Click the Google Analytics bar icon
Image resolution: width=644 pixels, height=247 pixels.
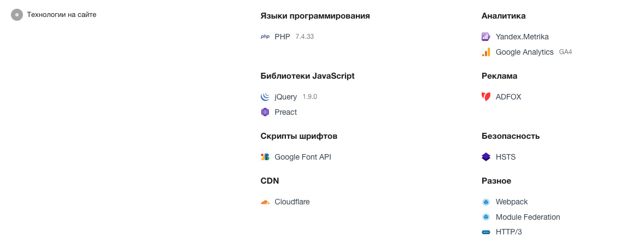click(486, 52)
